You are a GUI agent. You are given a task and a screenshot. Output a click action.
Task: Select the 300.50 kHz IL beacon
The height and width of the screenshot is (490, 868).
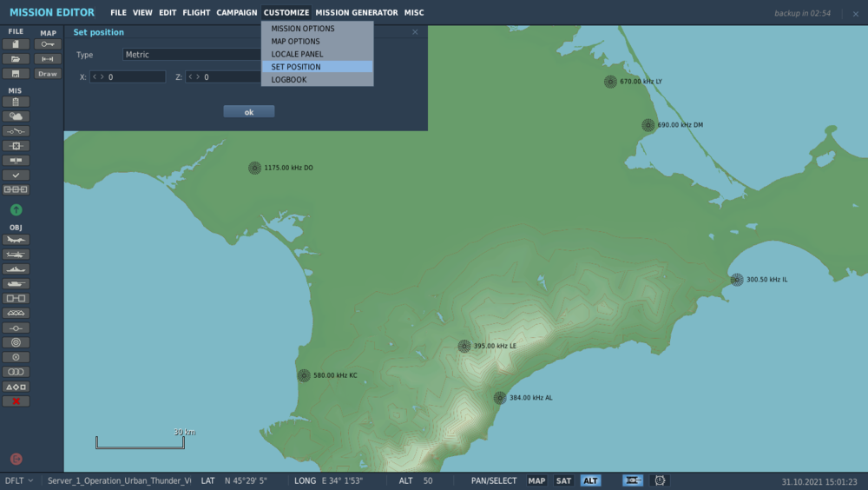(737, 280)
